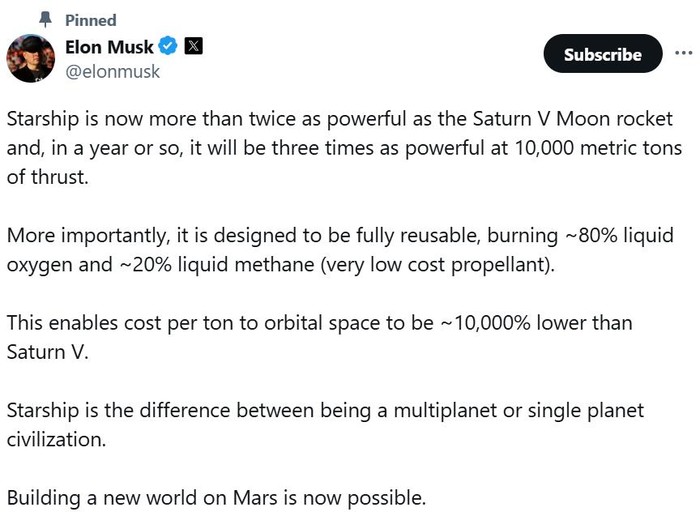700x516 pixels.
Task: Click the line starting 'Starship is now more than twice'
Action: point(340,119)
